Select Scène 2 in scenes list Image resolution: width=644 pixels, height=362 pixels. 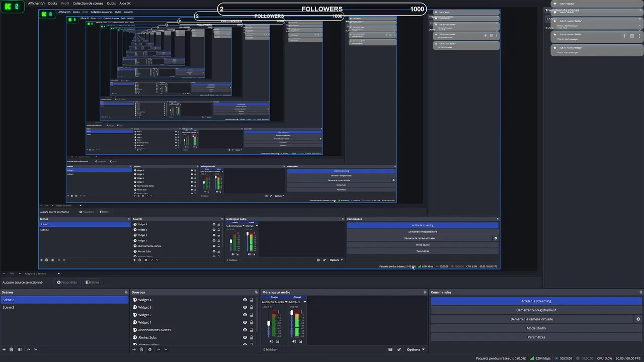click(x=64, y=300)
